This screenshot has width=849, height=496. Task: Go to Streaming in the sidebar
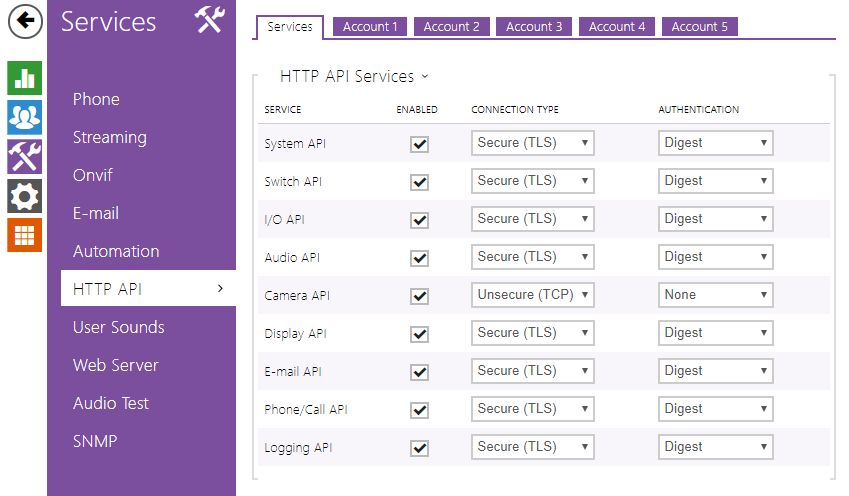point(110,137)
